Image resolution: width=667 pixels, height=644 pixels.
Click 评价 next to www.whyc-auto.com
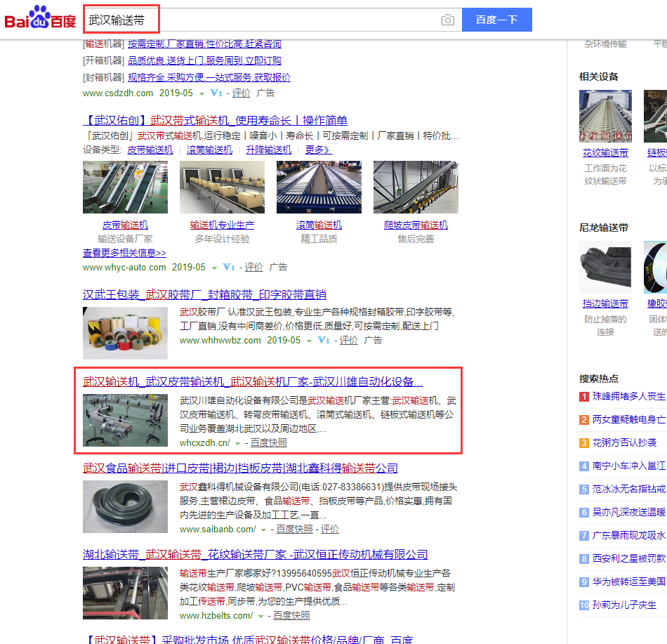[x=254, y=267]
